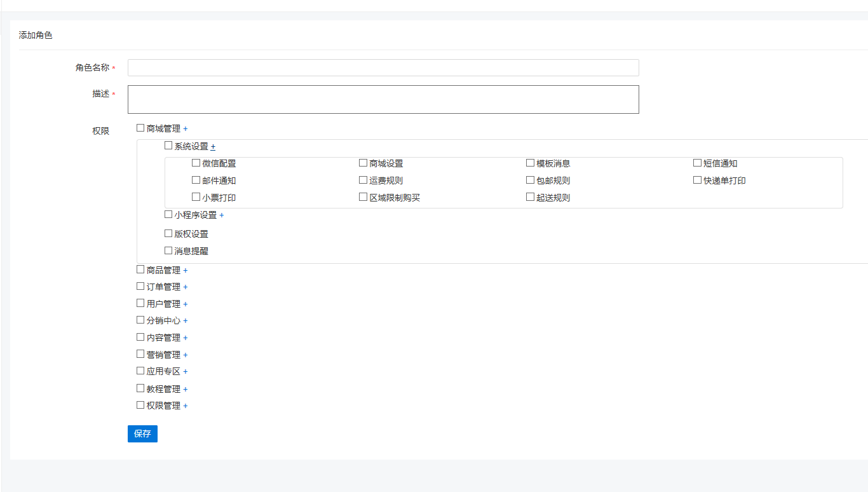This screenshot has width=868, height=492.
Task: Expand 分销中心 sub-permissions
Action: coord(186,321)
